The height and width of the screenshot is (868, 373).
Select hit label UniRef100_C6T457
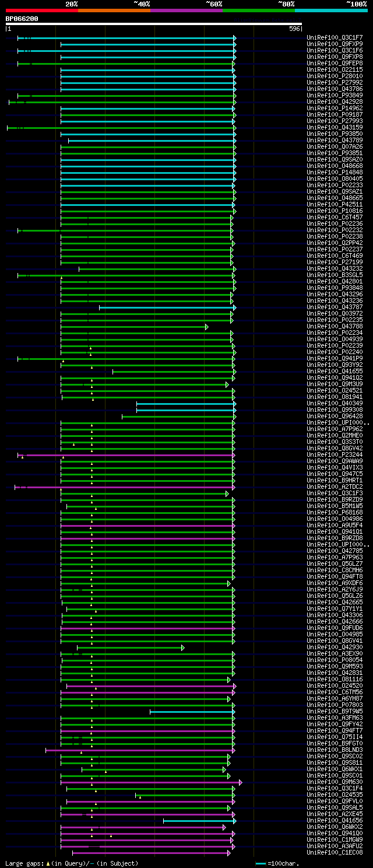point(335,218)
